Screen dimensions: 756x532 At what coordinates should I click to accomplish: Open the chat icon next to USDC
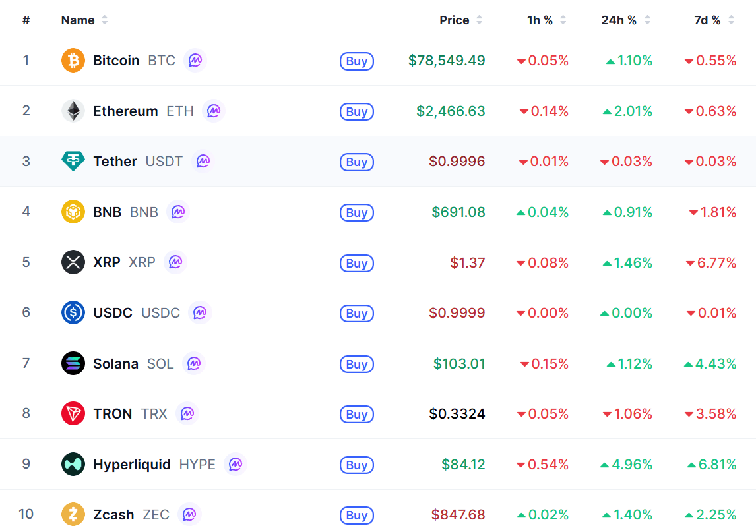click(x=200, y=312)
